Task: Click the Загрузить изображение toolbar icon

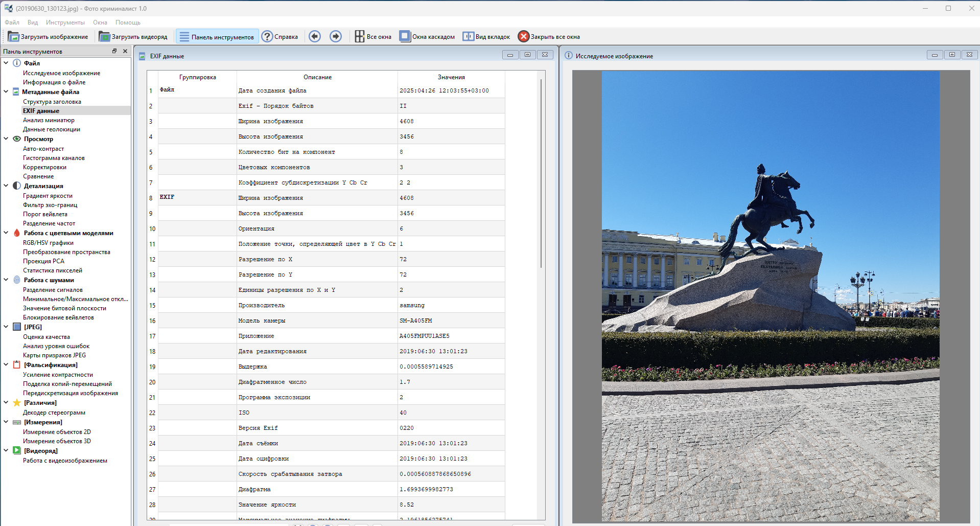Action: 13,36
